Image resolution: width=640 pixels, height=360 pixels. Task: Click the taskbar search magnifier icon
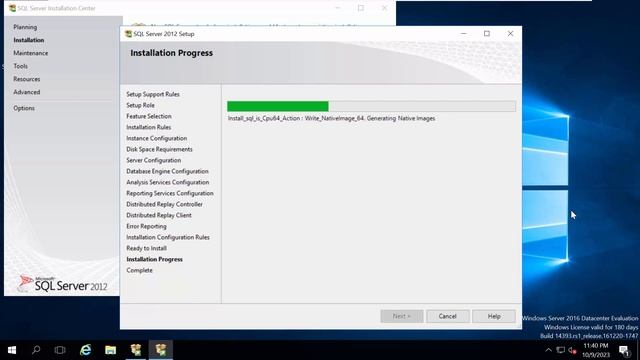pos(36,350)
